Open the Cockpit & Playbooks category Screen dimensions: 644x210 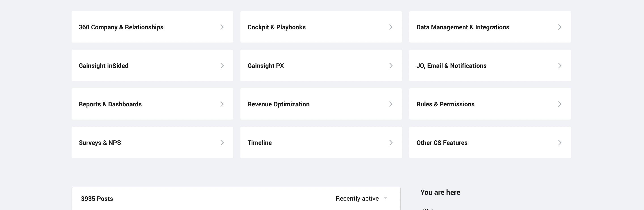pos(321,27)
